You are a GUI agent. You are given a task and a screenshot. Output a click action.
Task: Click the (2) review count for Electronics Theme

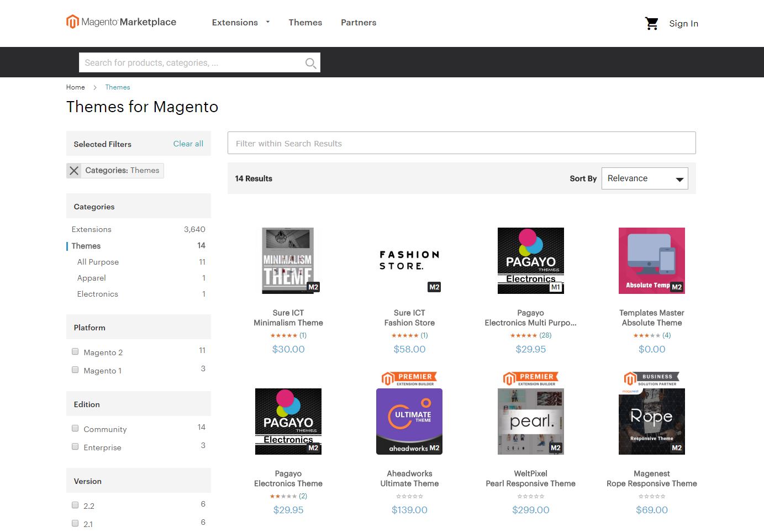click(x=303, y=496)
